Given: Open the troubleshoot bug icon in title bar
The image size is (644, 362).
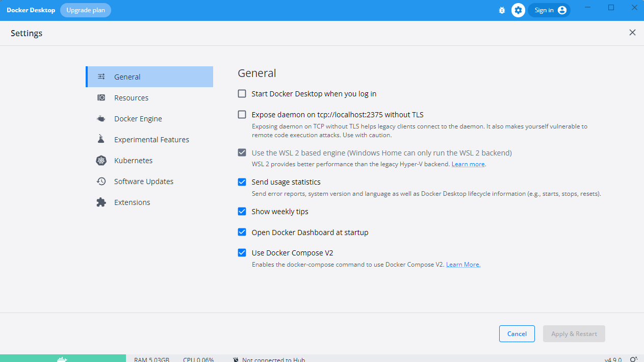Looking at the screenshot, I should pos(502,10).
